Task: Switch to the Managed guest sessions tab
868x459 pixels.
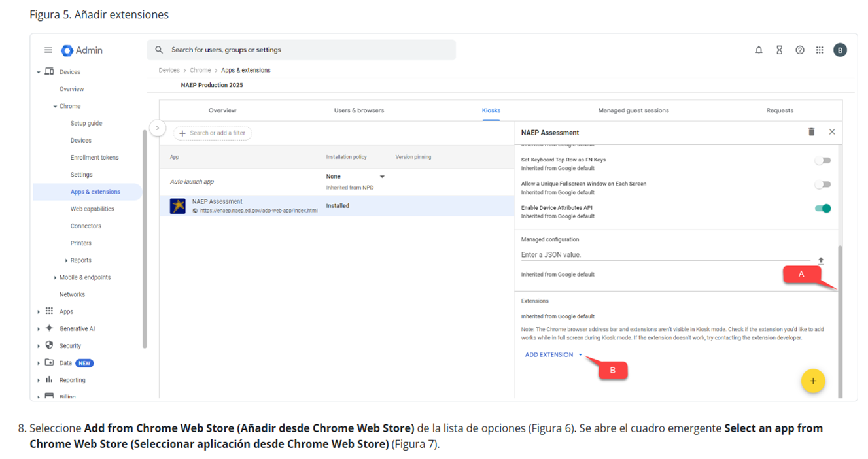Action: [633, 110]
